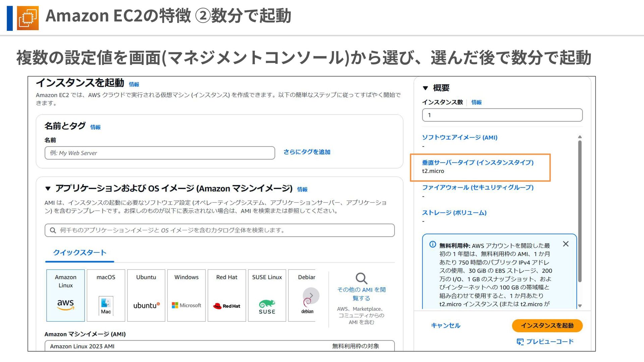644x362 pixels.
Task: Dismiss the free tier info box
Action: (566, 244)
